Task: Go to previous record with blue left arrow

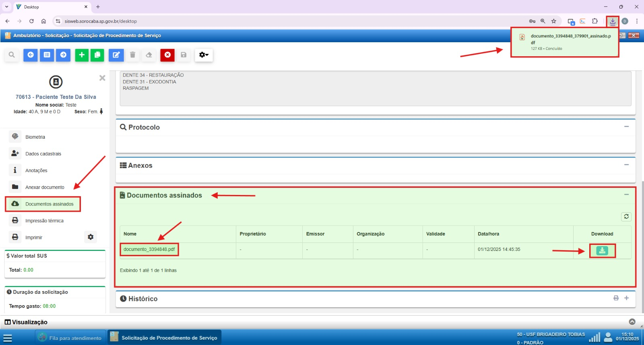Action: (x=31, y=55)
